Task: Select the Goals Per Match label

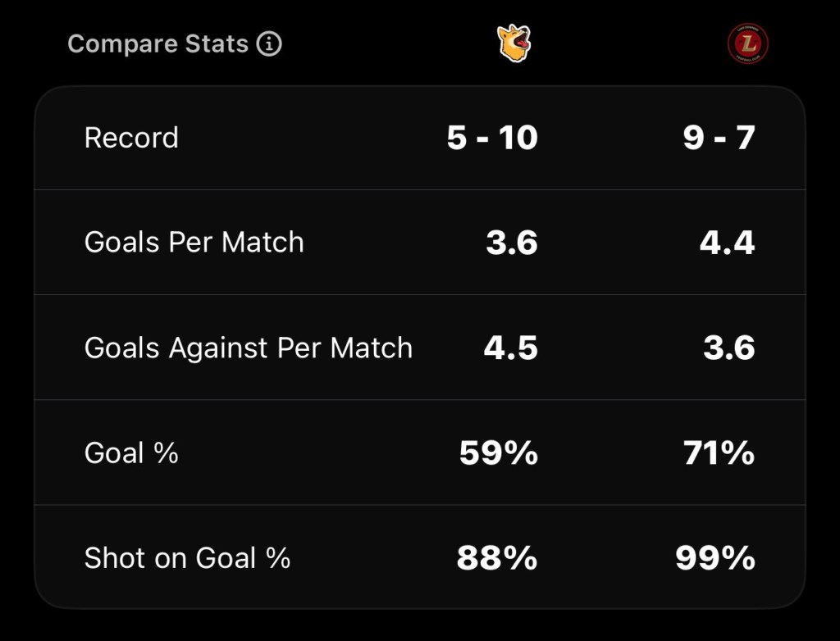Action: pos(194,243)
